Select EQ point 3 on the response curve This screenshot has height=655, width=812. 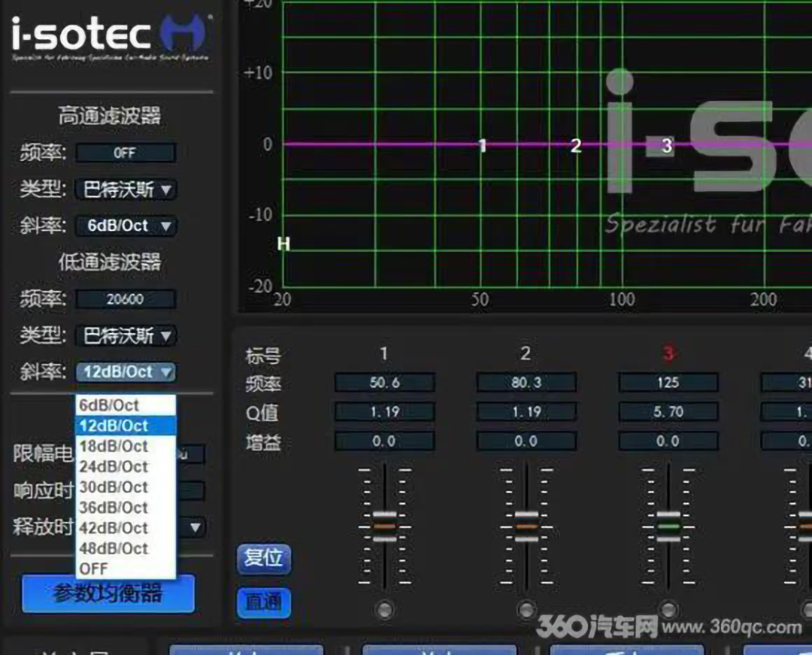(x=667, y=145)
